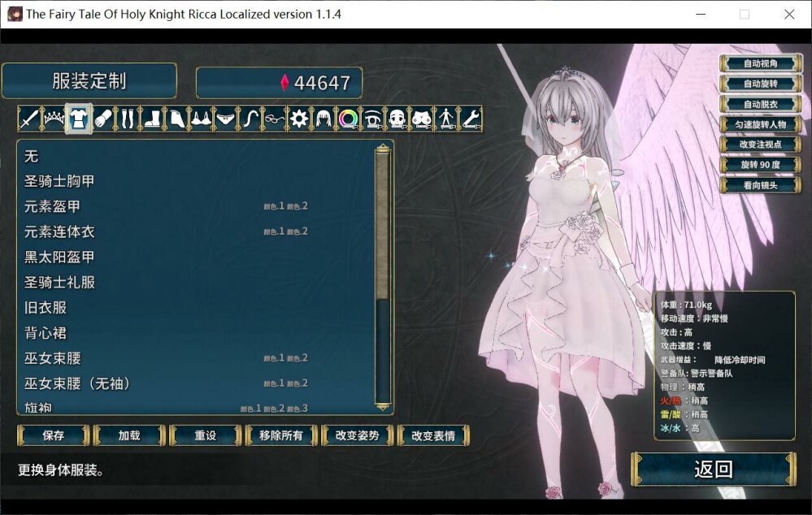This screenshot has height=515, width=812.
Task: Click the 看向镜头 button
Action: click(760, 184)
